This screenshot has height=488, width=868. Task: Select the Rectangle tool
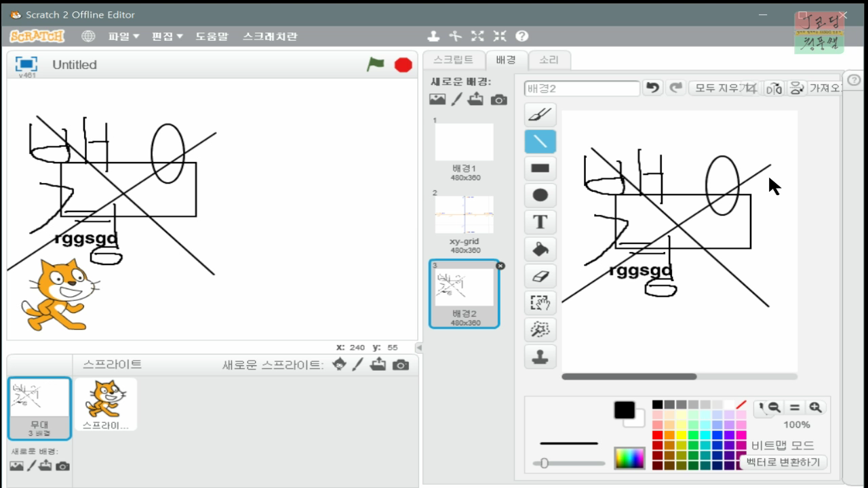pyautogui.click(x=539, y=167)
